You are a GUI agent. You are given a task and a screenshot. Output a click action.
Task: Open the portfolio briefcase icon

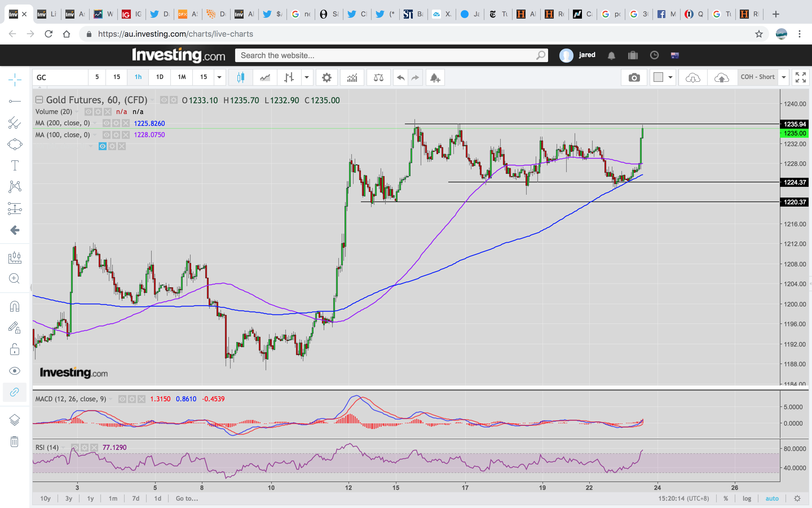633,55
